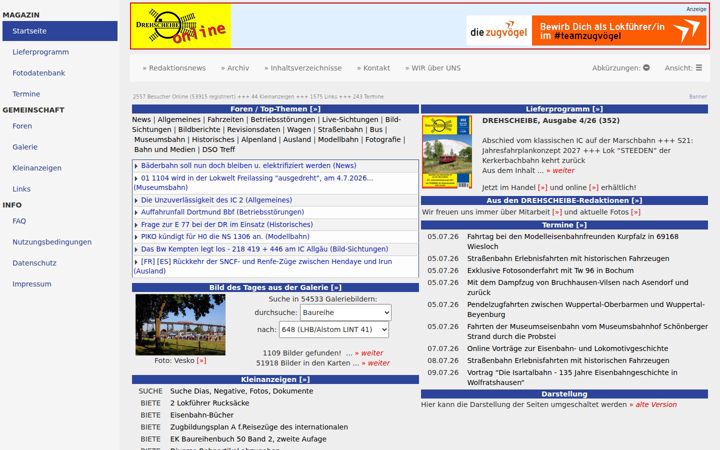Screen dimensions: 720x450
Task: Open Lieferprogramm in the sidebar
Action: tap(40, 52)
